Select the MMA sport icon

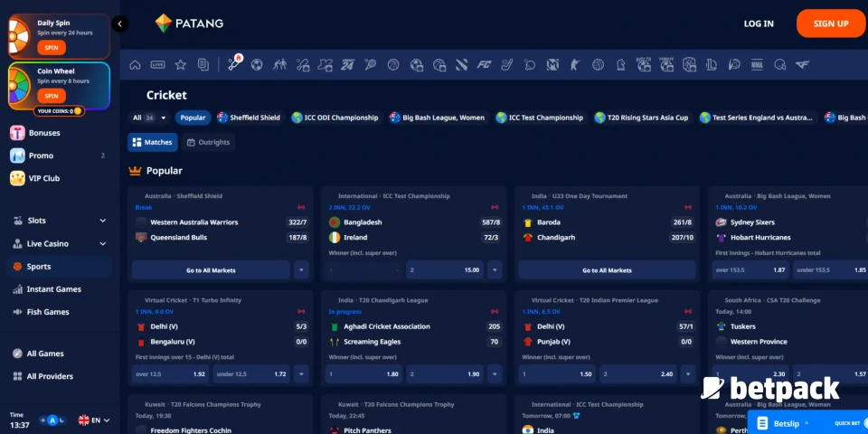[757, 65]
